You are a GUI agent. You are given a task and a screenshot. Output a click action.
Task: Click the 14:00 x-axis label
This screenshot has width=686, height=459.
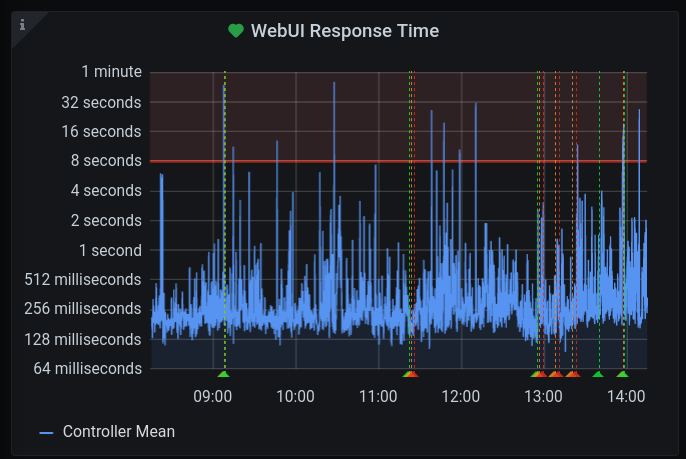[626, 396]
